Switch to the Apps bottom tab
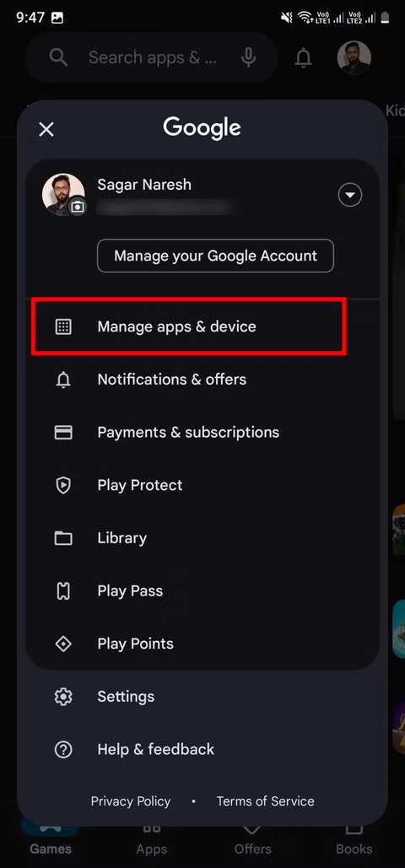 [x=152, y=840]
